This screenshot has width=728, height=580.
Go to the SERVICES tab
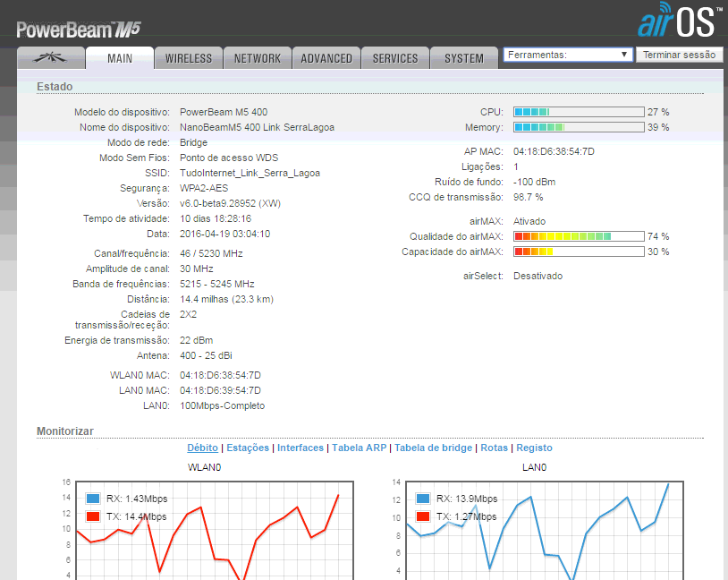[x=395, y=58]
